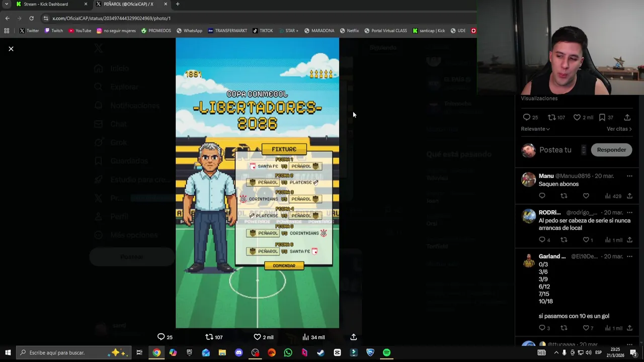Open RODRI's profile avatar
This screenshot has height=362, width=644.
click(x=528, y=216)
